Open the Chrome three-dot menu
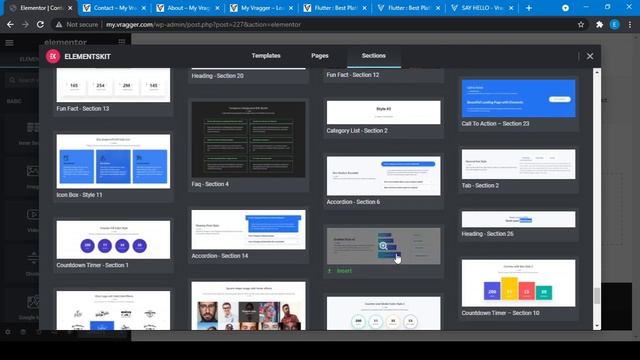640x360 pixels. click(x=630, y=24)
